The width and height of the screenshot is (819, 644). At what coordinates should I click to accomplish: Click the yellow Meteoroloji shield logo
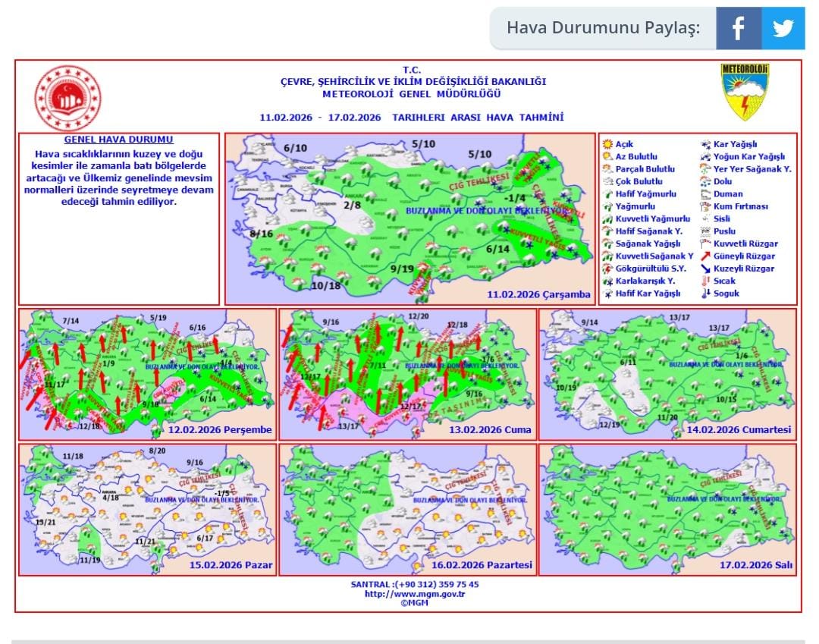pos(744,93)
